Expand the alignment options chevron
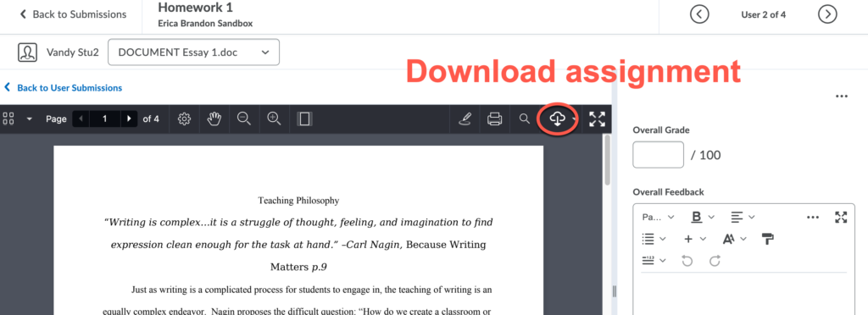 tap(751, 217)
